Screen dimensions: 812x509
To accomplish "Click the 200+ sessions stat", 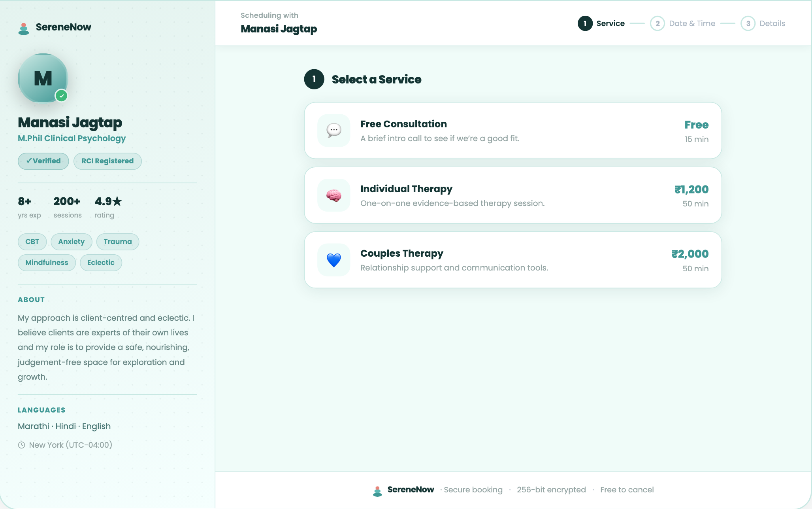I will point(68,207).
